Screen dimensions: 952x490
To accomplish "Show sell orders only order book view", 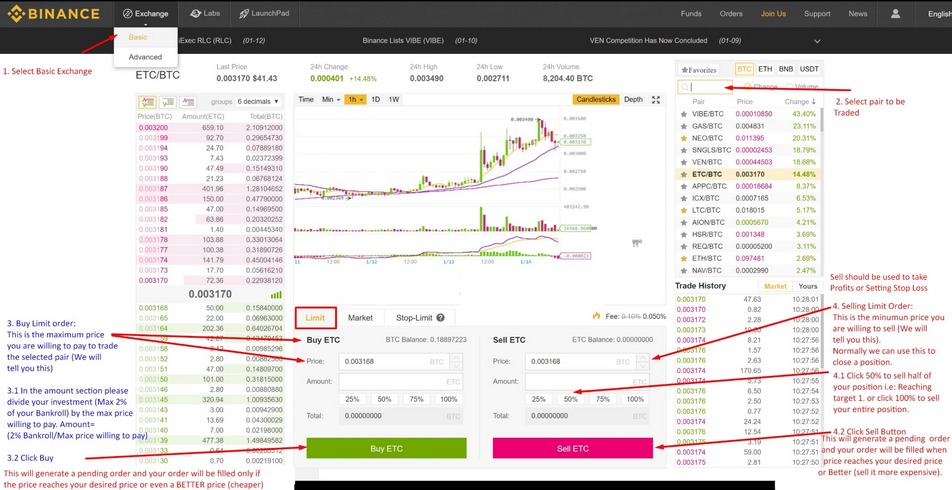I will tap(189, 101).
